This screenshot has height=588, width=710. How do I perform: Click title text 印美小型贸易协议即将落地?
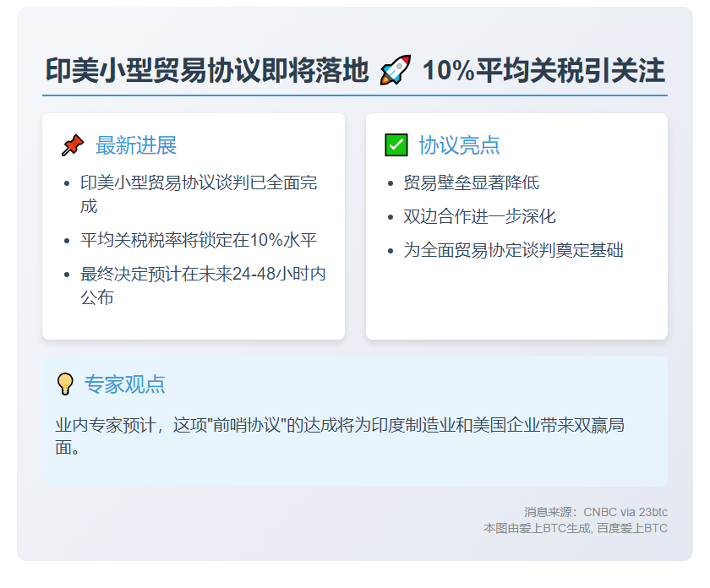pos(207,70)
